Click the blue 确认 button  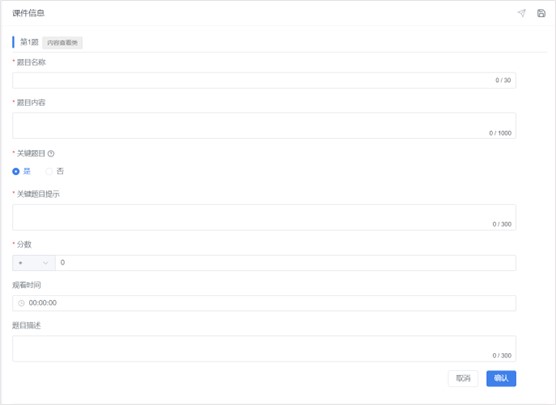pos(501,378)
